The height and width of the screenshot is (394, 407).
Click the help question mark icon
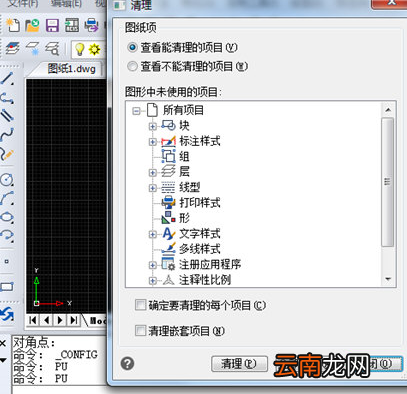[x=127, y=363]
